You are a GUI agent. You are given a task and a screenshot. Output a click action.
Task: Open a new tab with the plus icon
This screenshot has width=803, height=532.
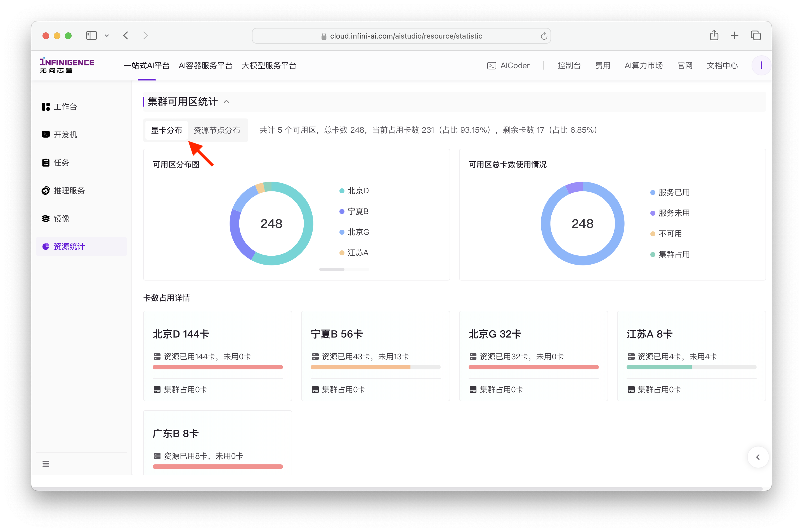[x=734, y=36]
